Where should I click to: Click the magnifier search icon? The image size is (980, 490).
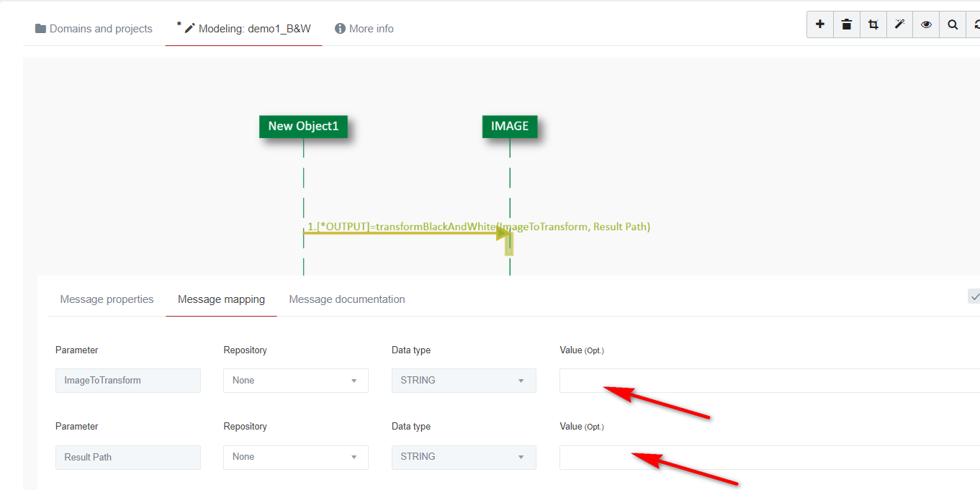point(953,24)
